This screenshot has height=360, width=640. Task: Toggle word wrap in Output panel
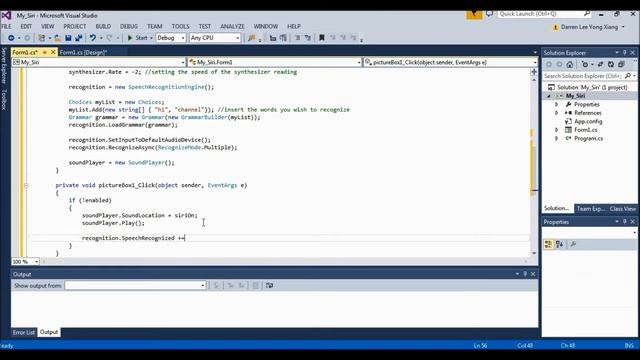269,286
